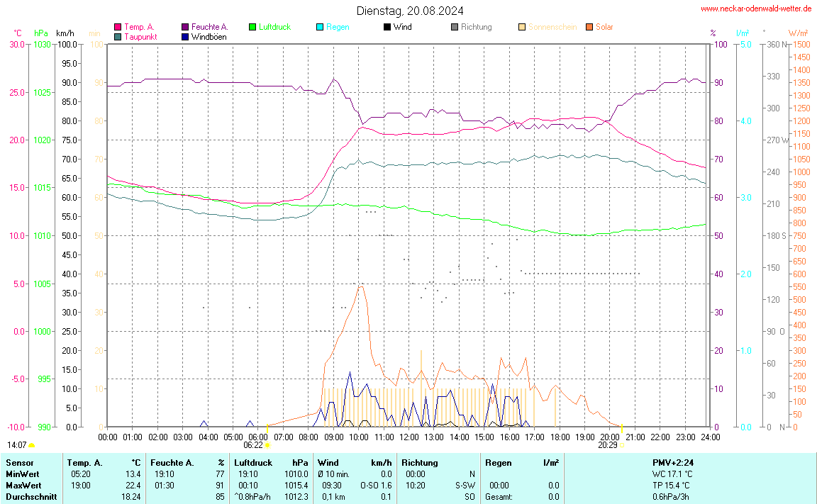Click the Sensor column header in table
The image size is (817, 504).
pyautogui.click(x=19, y=462)
